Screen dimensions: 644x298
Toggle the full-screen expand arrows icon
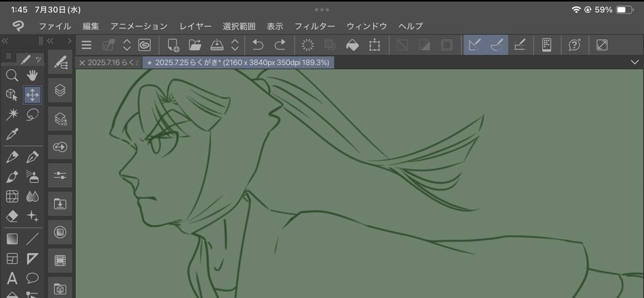601,45
